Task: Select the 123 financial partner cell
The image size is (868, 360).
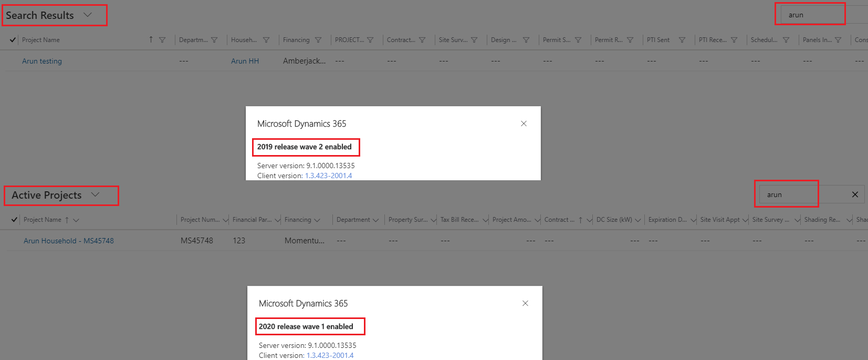Action: (x=239, y=241)
